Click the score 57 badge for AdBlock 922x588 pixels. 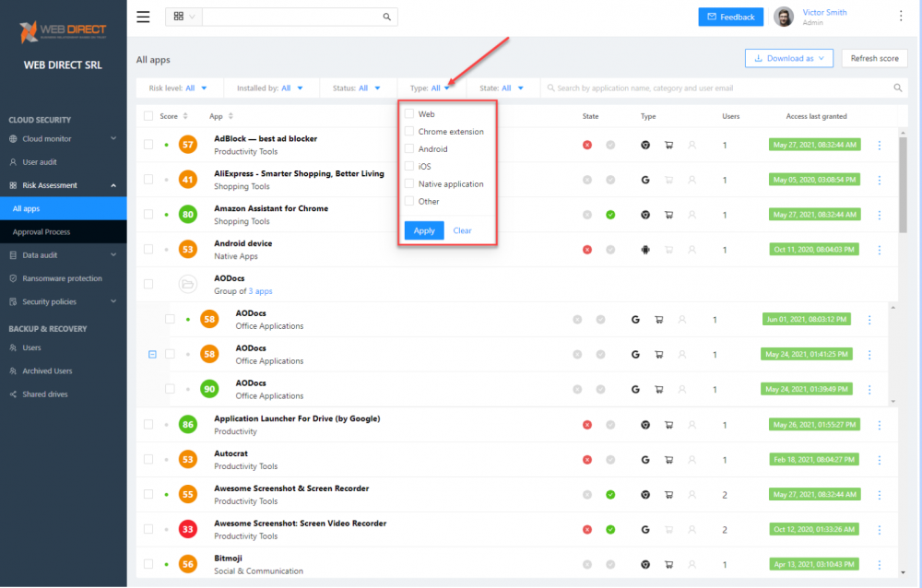187,145
